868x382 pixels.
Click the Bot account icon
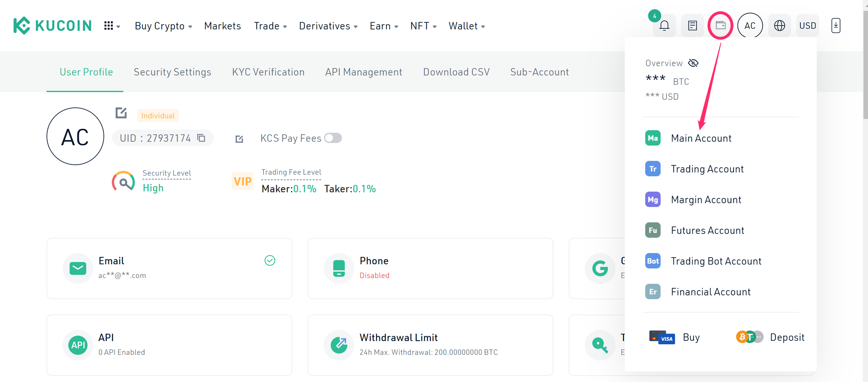tap(653, 261)
